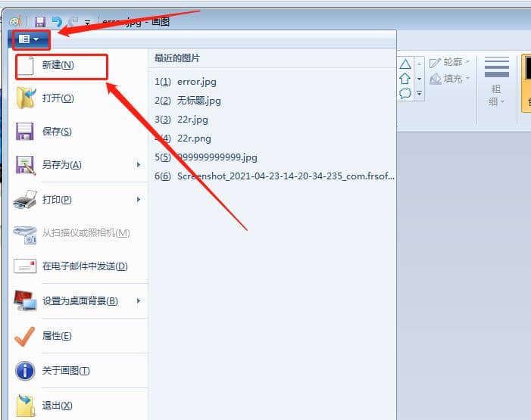531x420 pixels.
Task: Open Properties (属性) from the menu
Action: point(80,336)
